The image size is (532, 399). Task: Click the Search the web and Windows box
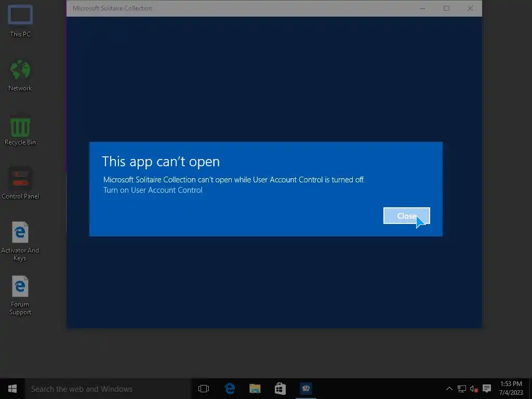pos(108,389)
